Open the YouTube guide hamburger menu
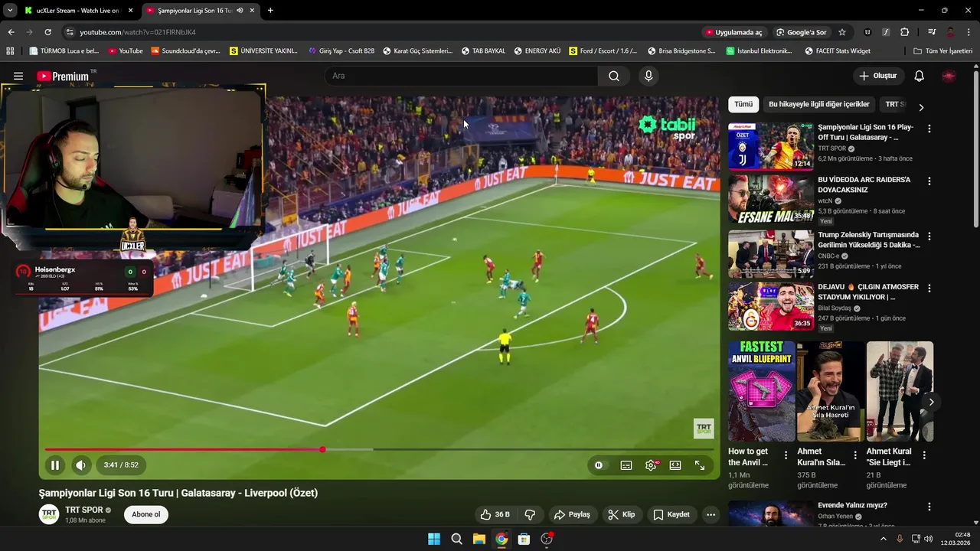Image resolution: width=980 pixels, height=551 pixels. click(18, 76)
